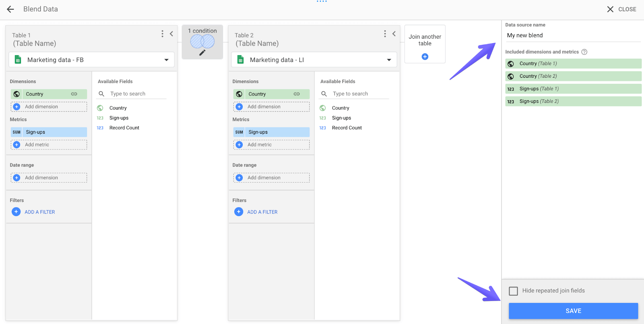Click SUM aggregation icon on Table 2 Sign-ups
Image resolution: width=644 pixels, height=324 pixels.
tap(239, 132)
